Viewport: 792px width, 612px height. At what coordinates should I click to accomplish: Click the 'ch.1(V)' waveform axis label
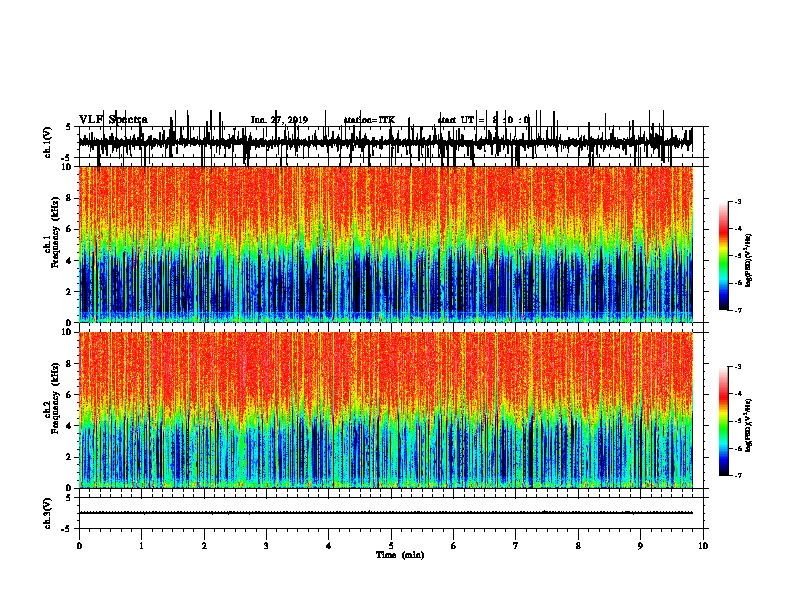[48, 142]
